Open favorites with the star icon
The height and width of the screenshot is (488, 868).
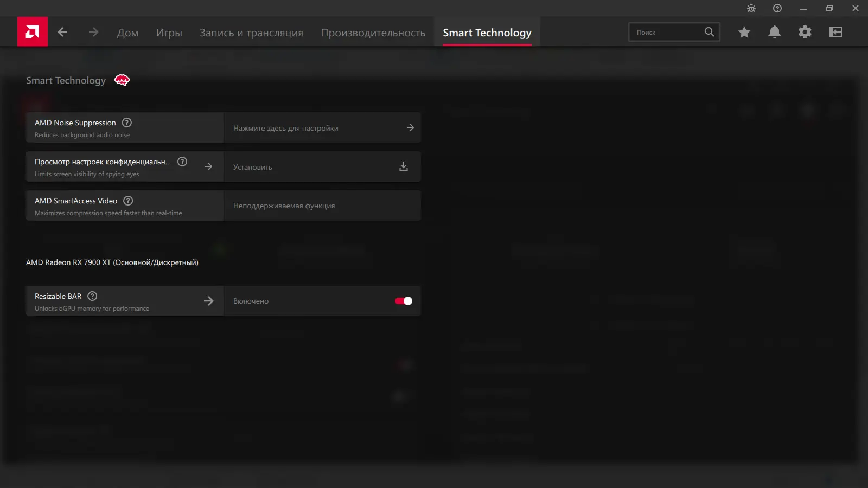coord(744,32)
